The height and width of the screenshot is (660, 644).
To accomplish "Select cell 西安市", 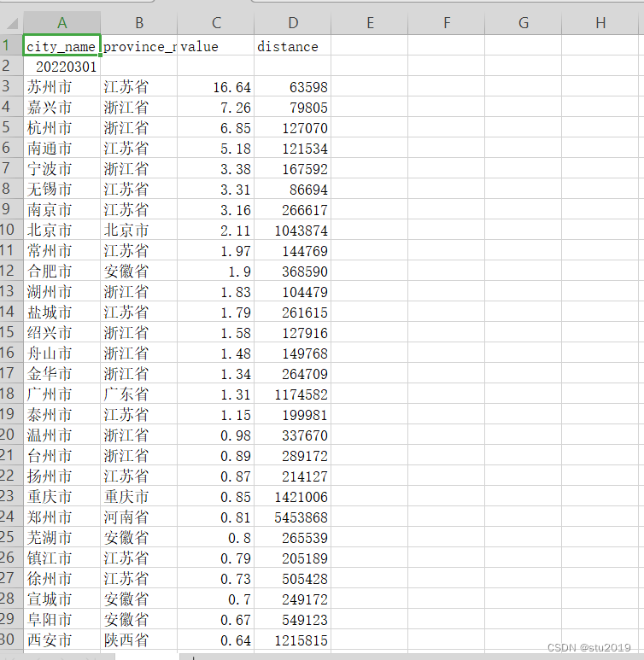I will 61,640.
